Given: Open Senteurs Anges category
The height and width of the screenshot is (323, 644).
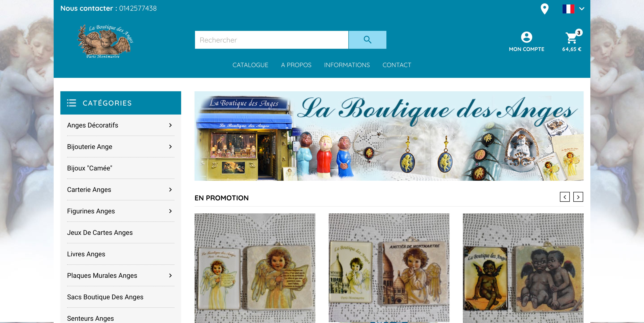Looking at the screenshot, I should (x=90, y=319).
